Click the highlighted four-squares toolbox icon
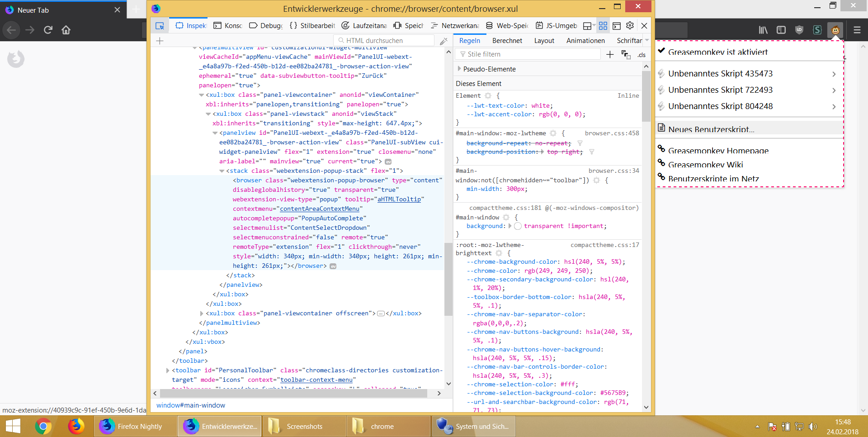 (603, 26)
